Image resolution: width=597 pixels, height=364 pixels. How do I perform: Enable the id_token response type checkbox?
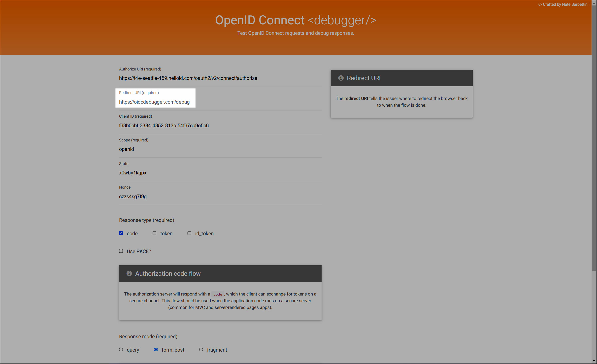[x=189, y=233]
